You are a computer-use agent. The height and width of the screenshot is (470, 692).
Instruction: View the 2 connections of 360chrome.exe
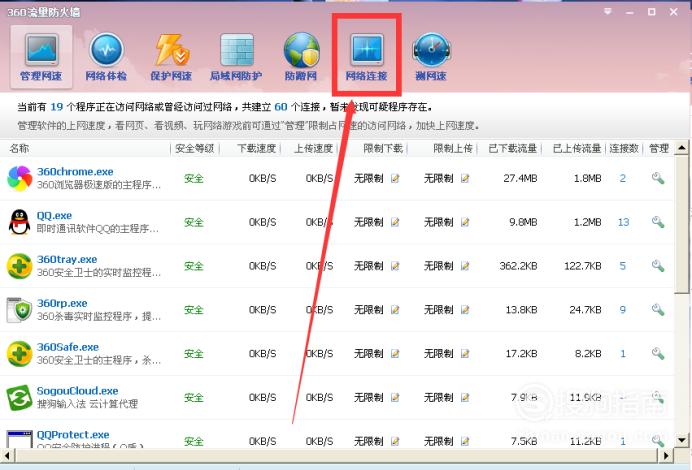[x=623, y=178]
